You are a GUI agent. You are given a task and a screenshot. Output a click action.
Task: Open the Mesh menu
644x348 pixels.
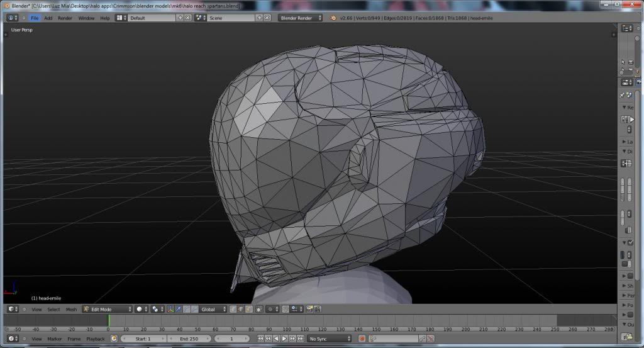(71, 310)
